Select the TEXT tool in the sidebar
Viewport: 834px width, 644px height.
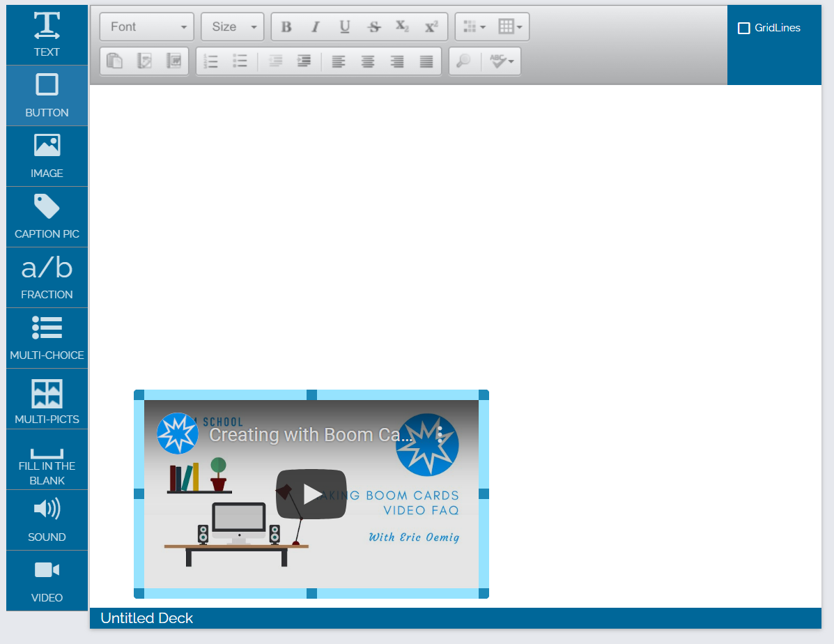pos(47,35)
